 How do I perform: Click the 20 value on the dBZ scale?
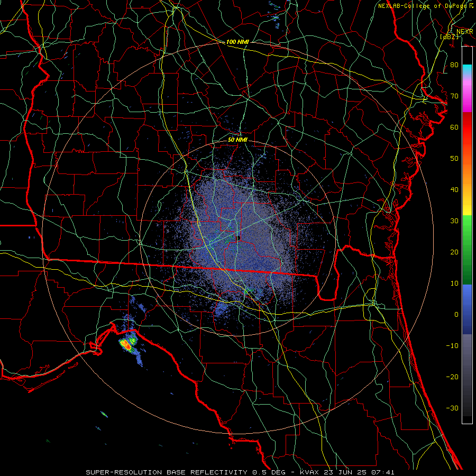point(454,252)
